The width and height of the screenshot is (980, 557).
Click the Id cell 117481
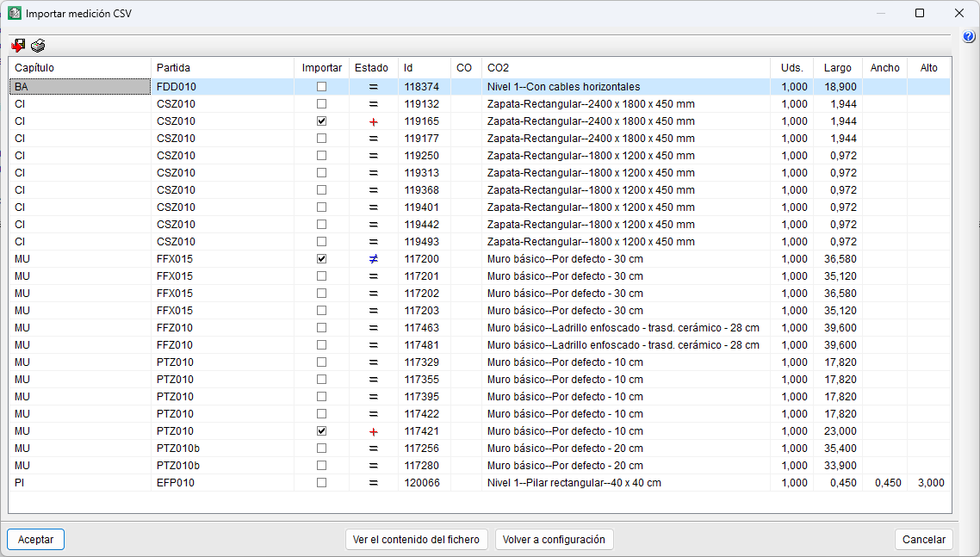tap(424, 345)
